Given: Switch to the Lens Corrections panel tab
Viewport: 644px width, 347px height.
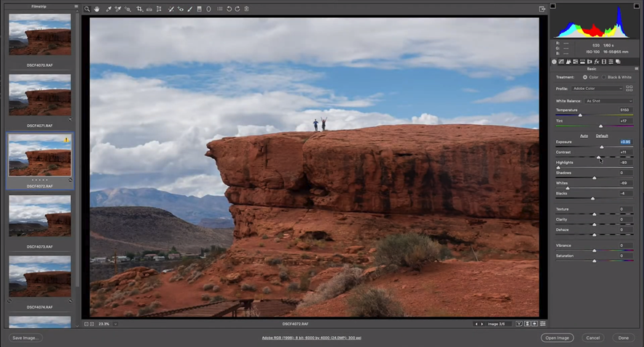Looking at the screenshot, I should click(590, 62).
